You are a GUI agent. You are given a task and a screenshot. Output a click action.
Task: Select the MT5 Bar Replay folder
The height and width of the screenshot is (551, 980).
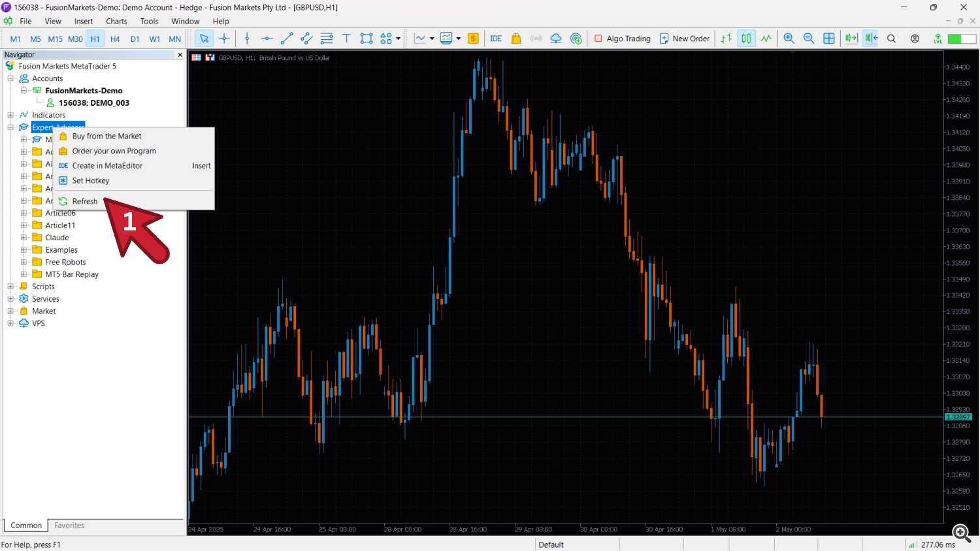pyautogui.click(x=72, y=275)
